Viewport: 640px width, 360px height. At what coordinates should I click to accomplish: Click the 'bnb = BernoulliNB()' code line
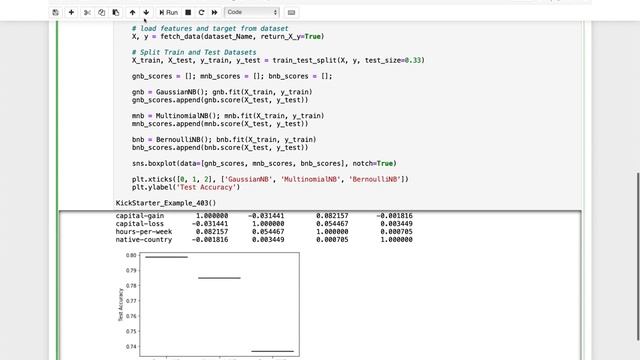click(x=224, y=140)
